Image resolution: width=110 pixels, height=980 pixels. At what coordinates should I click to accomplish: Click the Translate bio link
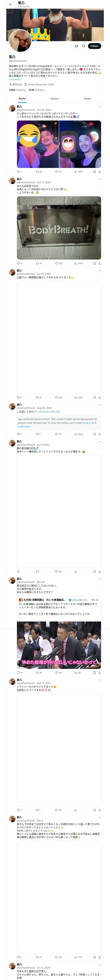15,80
